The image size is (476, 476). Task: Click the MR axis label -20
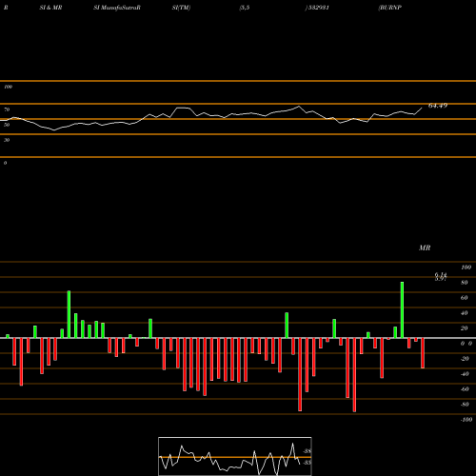click(465, 359)
